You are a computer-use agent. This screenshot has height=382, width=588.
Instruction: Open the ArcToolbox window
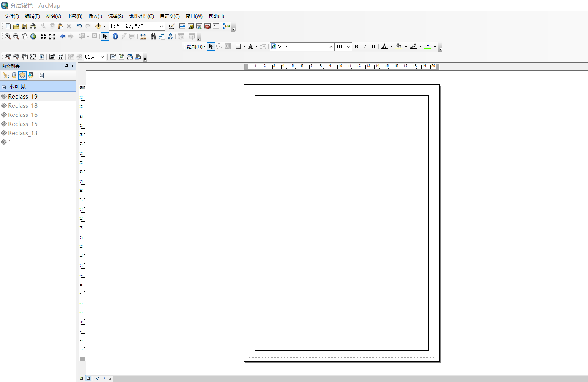coord(208,26)
